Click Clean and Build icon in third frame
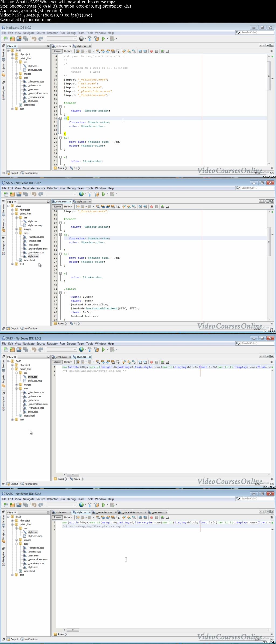 [96, 349]
